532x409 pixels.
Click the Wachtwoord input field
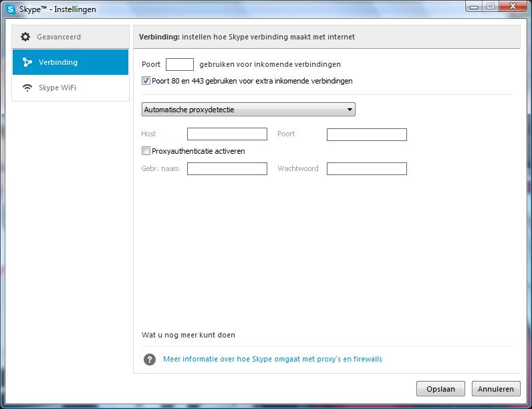pos(367,168)
